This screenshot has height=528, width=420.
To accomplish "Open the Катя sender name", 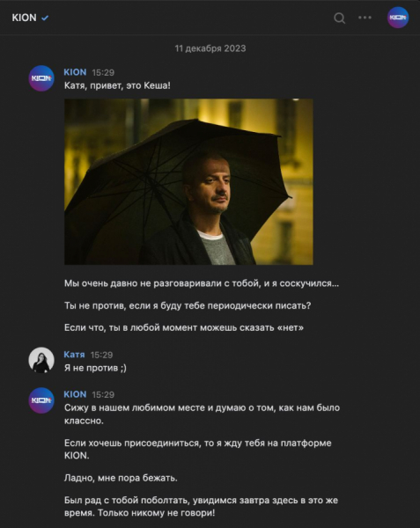I will click(x=74, y=355).
